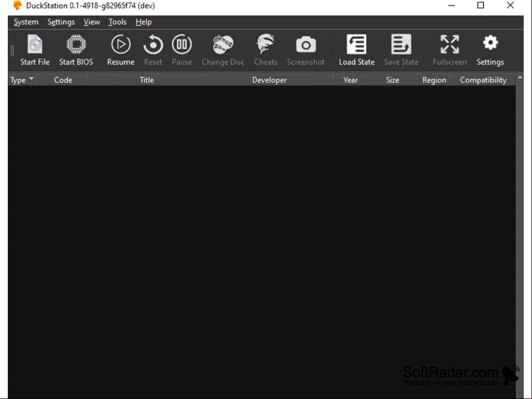
Task: Sort the game list by Type column
Action: click(x=22, y=80)
